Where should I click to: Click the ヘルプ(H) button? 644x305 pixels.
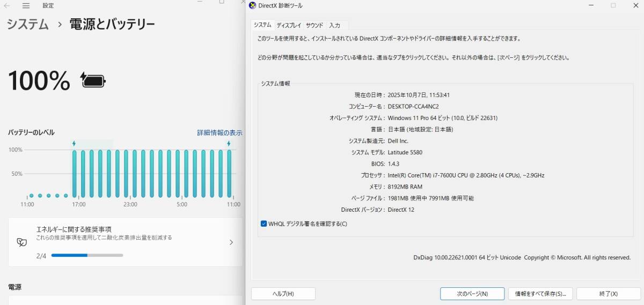tap(283, 294)
